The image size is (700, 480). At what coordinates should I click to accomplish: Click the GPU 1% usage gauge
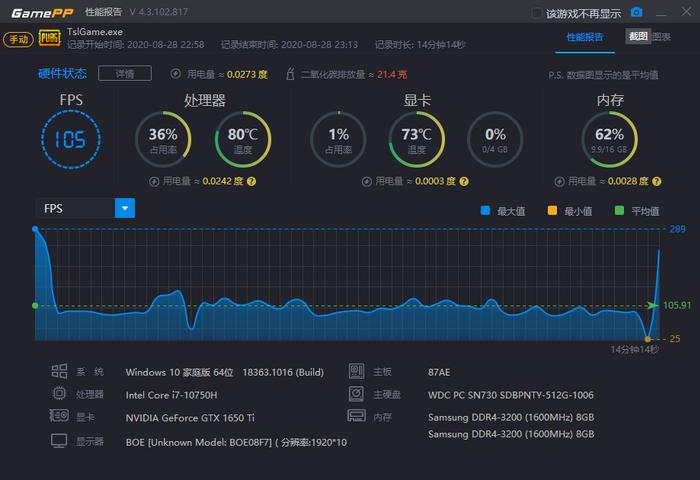pos(338,139)
